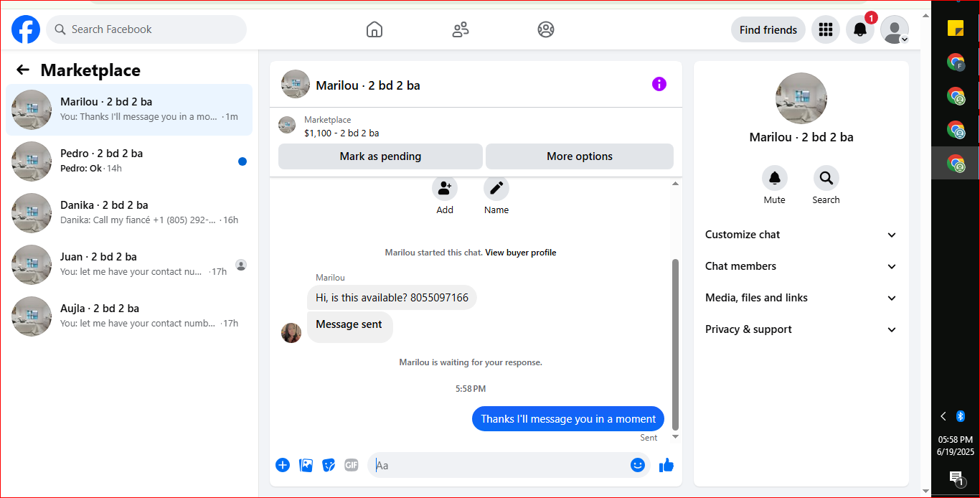Expand Privacy & support section
Viewport: 980px width, 498px height.
801,329
